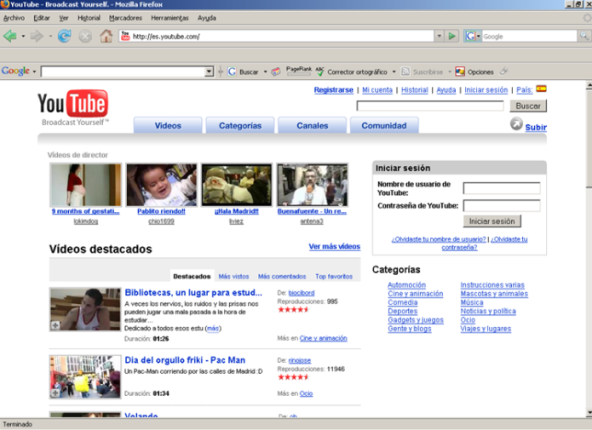The height and width of the screenshot is (430, 592).
Task: Open the Historial menu
Action: tap(89, 18)
